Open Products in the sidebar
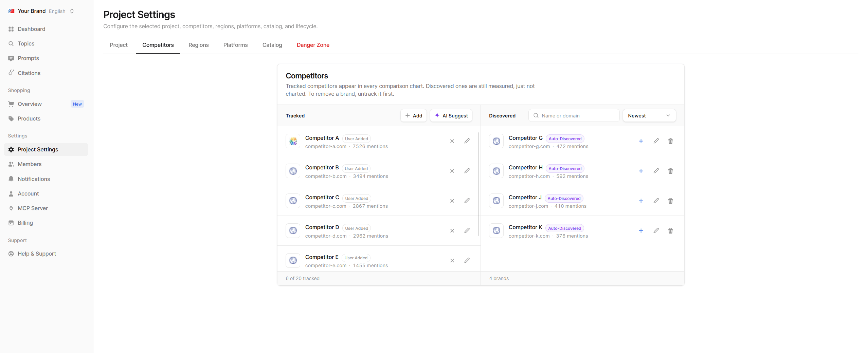This screenshot has width=868, height=353. 46,119
